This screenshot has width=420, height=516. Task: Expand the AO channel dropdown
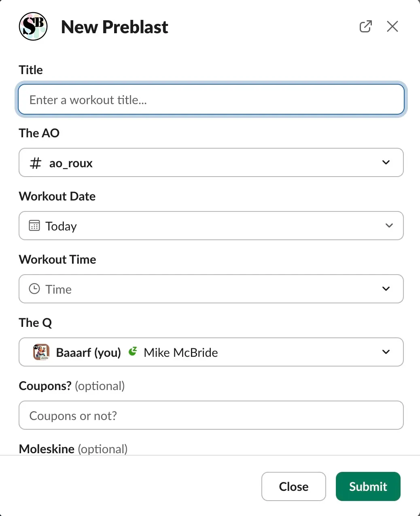coord(386,162)
